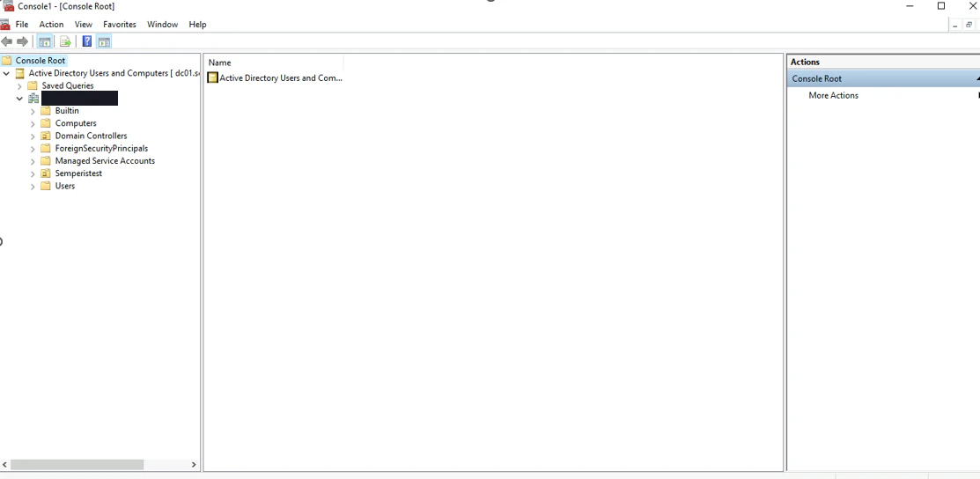Click the Export List toolbar icon
This screenshot has height=479, width=980.
65,42
